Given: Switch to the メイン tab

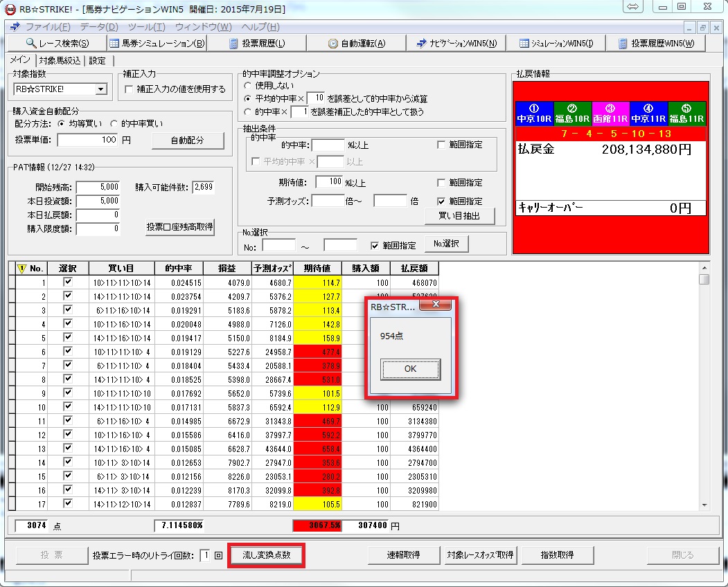Looking at the screenshot, I should coord(20,60).
